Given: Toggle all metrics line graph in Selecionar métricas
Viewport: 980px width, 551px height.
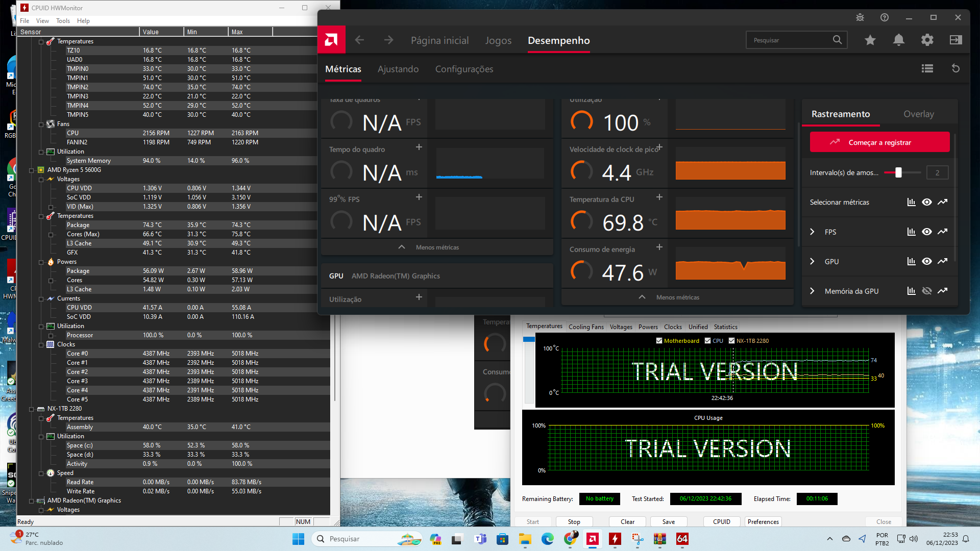Looking at the screenshot, I should click(943, 202).
